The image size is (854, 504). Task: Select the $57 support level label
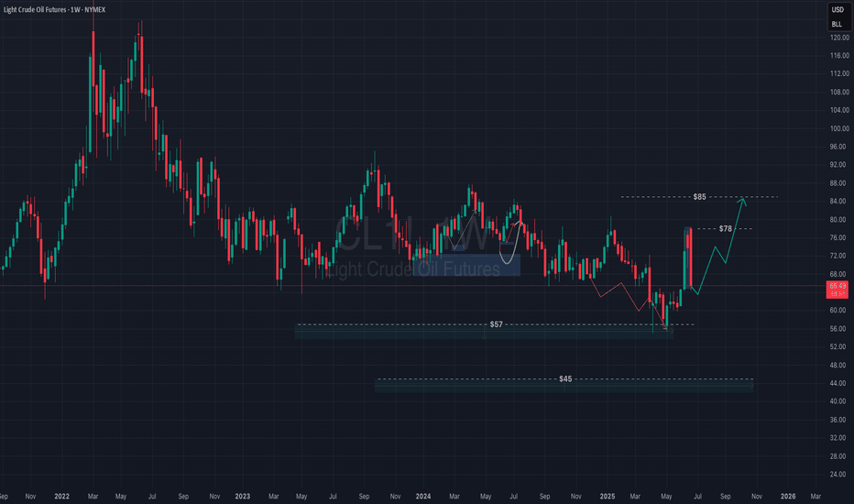496,324
